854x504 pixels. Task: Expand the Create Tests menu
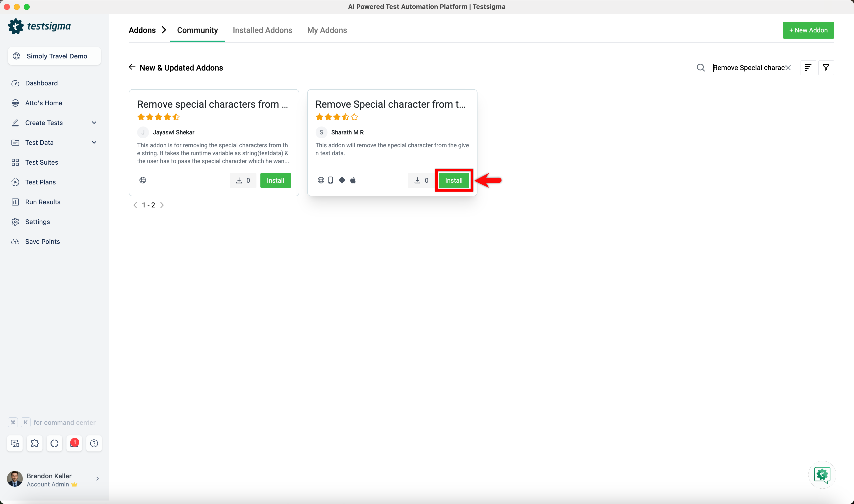tap(94, 123)
